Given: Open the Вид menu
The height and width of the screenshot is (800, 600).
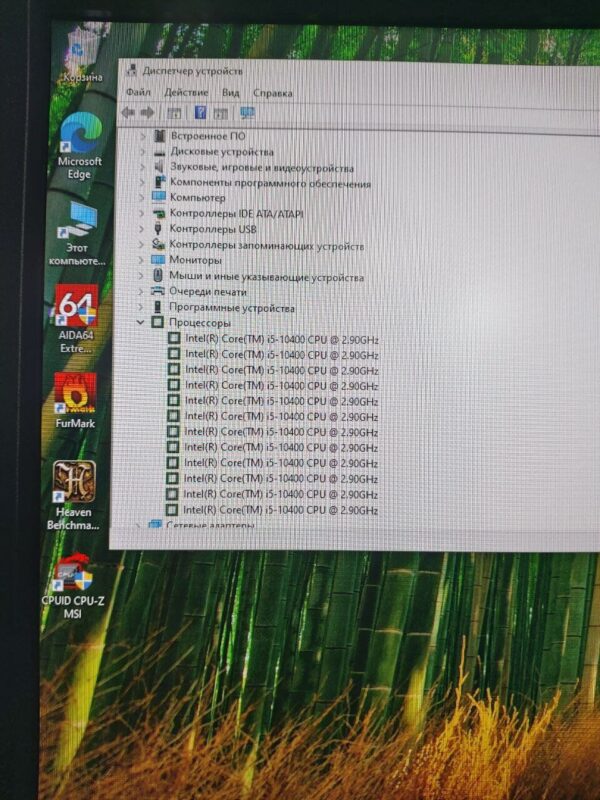Looking at the screenshot, I should point(231,93).
